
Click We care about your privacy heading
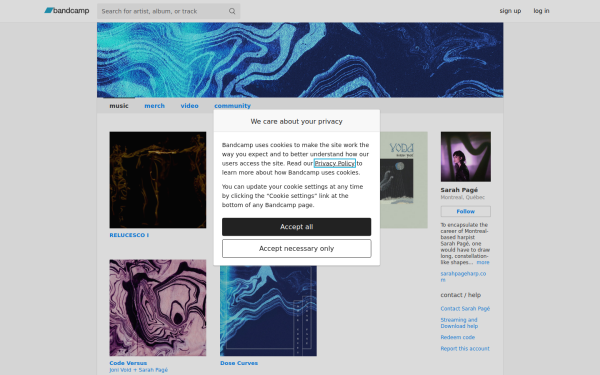coord(297,121)
